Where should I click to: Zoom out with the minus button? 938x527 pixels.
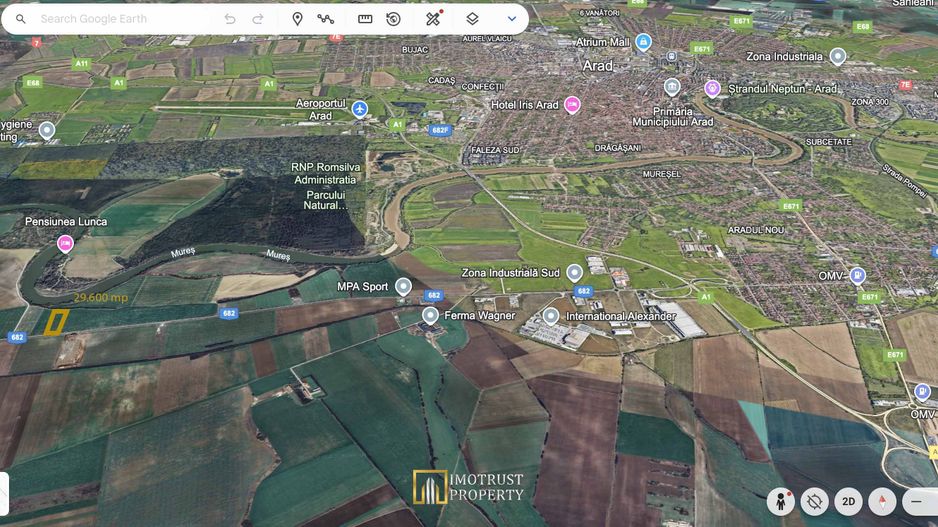coord(916,501)
